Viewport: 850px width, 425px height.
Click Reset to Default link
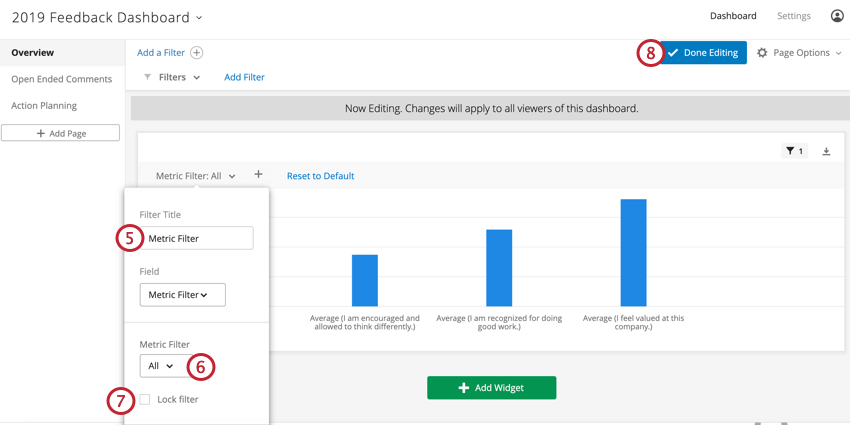(320, 176)
